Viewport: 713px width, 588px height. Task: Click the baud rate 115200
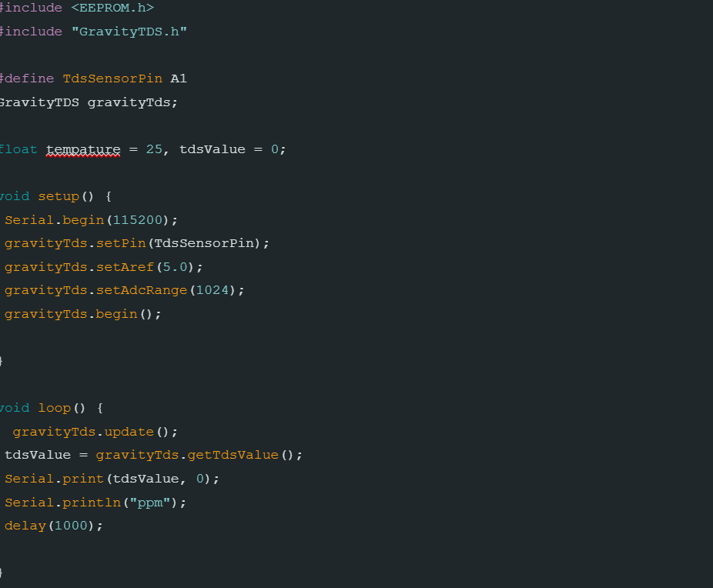pos(137,220)
